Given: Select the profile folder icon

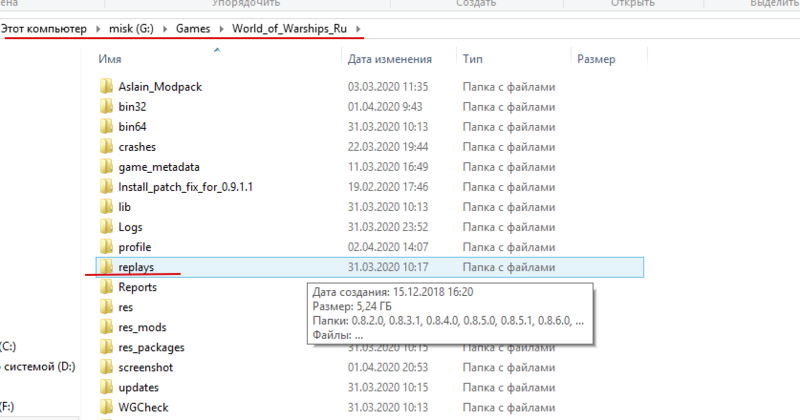Looking at the screenshot, I should click(106, 247).
